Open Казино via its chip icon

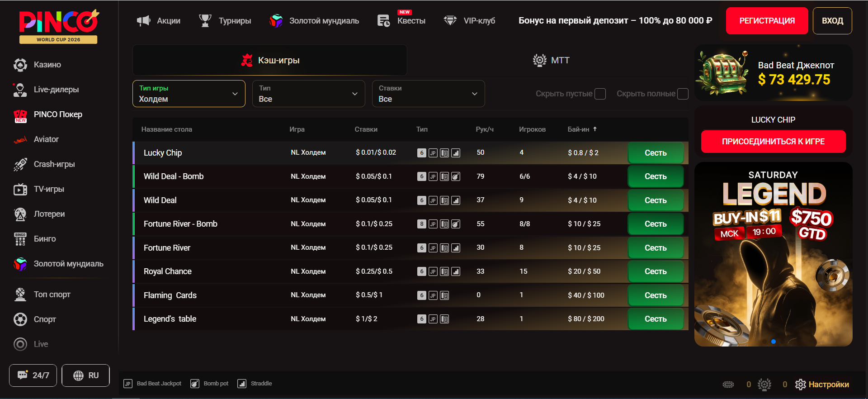click(x=20, y=65)
